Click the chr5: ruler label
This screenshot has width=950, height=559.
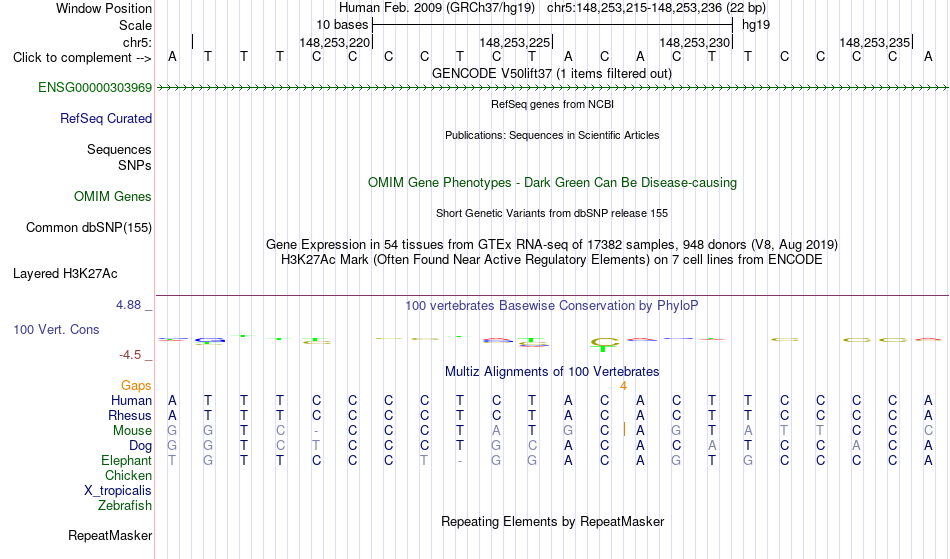pyautogui.click(x=137, y=42)
